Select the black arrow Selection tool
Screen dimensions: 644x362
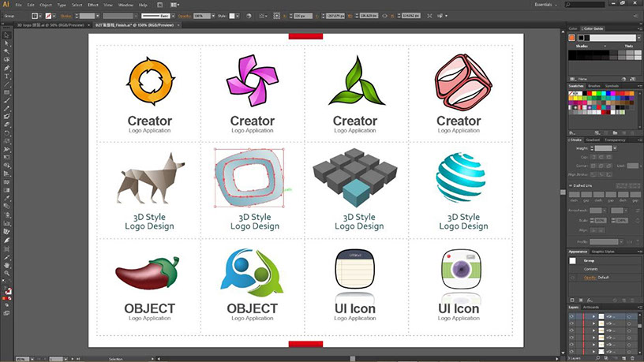coord(6,35)
